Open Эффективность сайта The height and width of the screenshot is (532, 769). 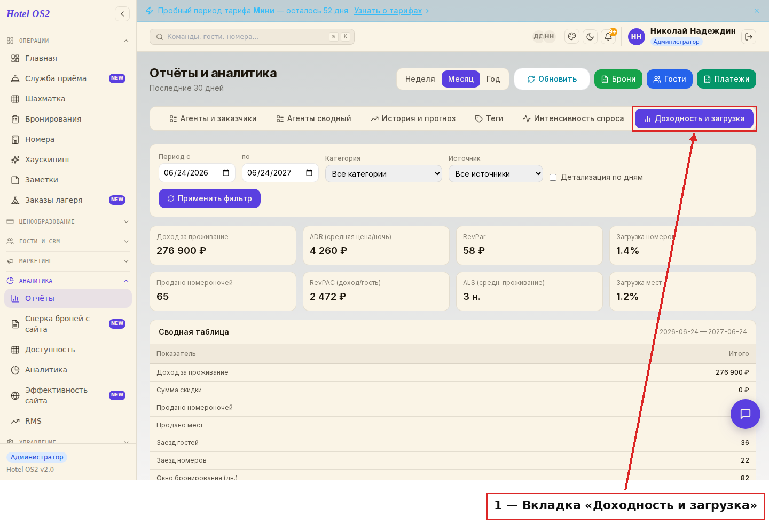[x=68, y=395]
